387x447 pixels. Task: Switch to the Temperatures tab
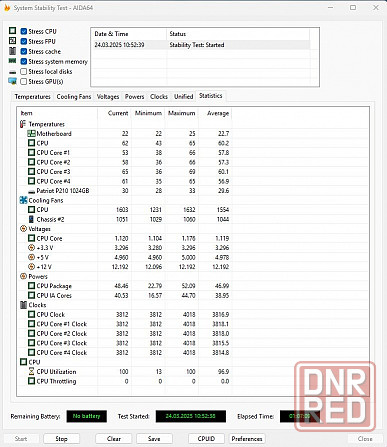click(x=32, y=97)
